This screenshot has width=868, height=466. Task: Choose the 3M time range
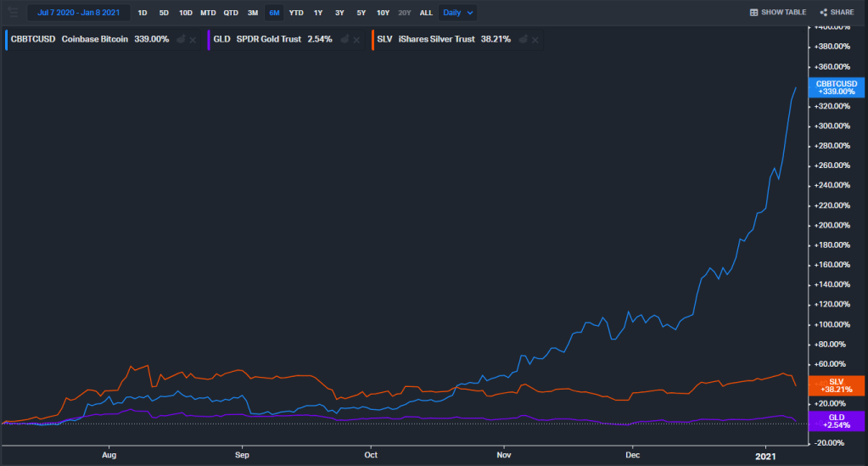pyautogui.click(x=253, y=13)
